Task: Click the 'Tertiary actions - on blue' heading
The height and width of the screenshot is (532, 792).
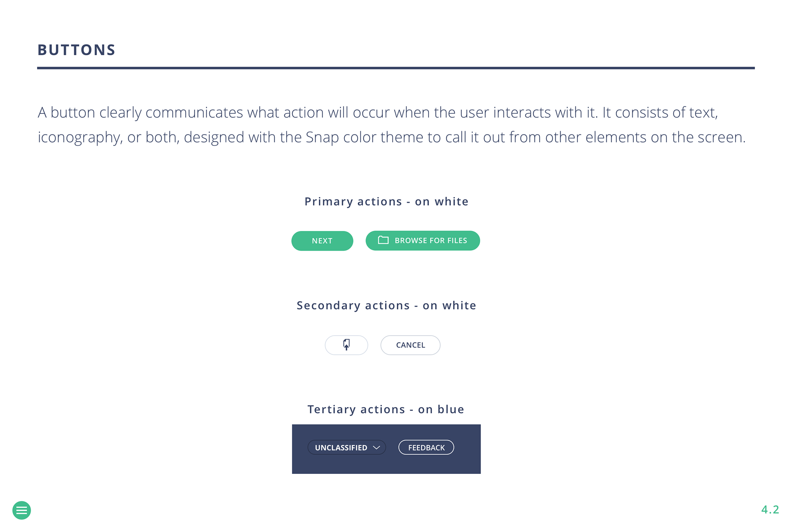Action: (x=386, y=410)
